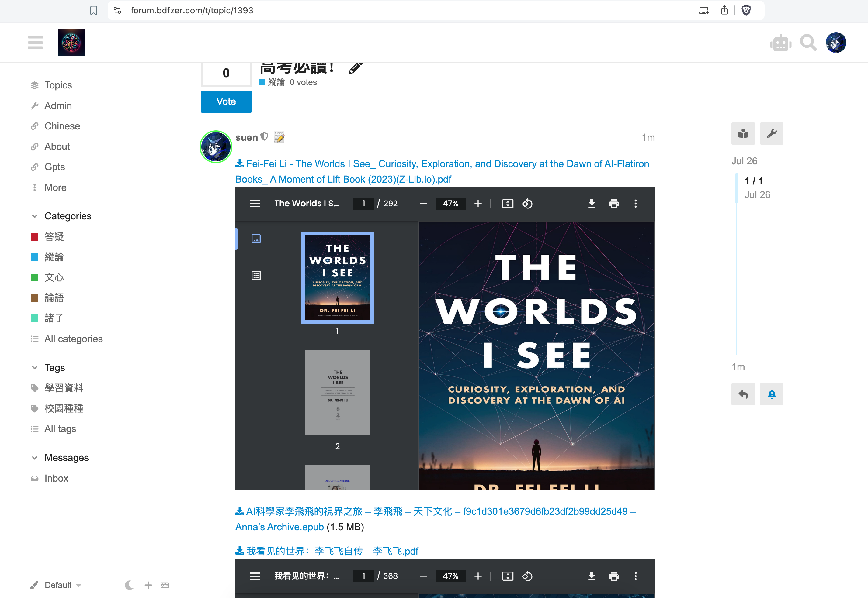Go to Topics in sidebar

58,85
